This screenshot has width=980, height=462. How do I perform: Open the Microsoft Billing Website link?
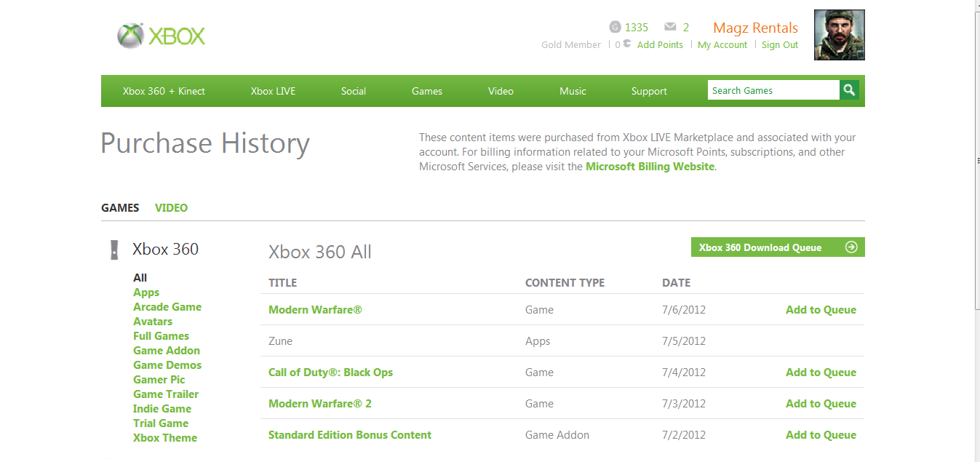coord(650,167)
